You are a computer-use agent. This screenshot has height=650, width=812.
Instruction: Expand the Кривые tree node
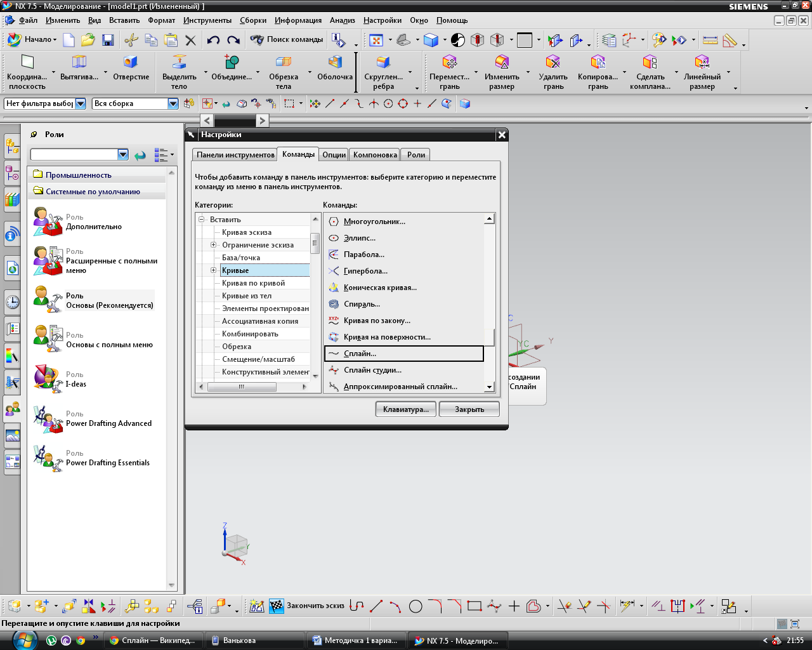214,270
